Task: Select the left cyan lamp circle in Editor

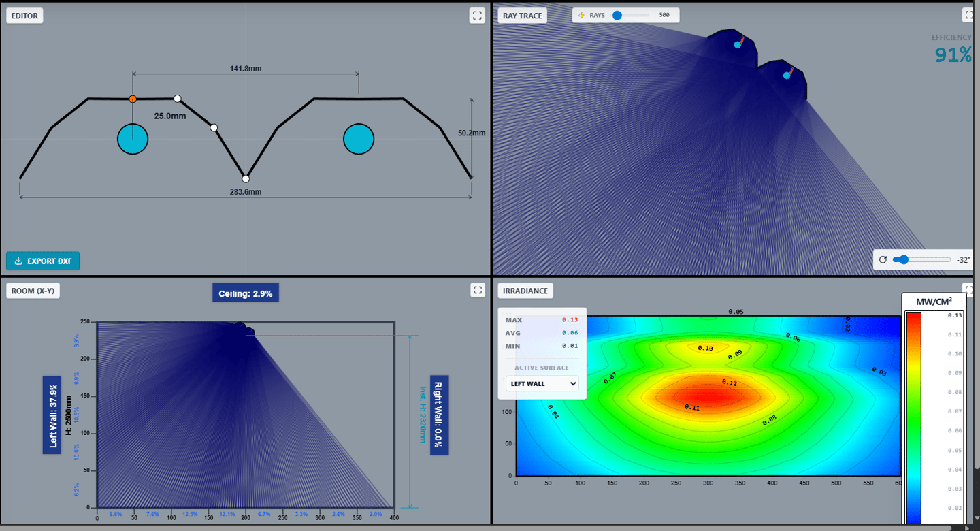Action: point(133,139)
